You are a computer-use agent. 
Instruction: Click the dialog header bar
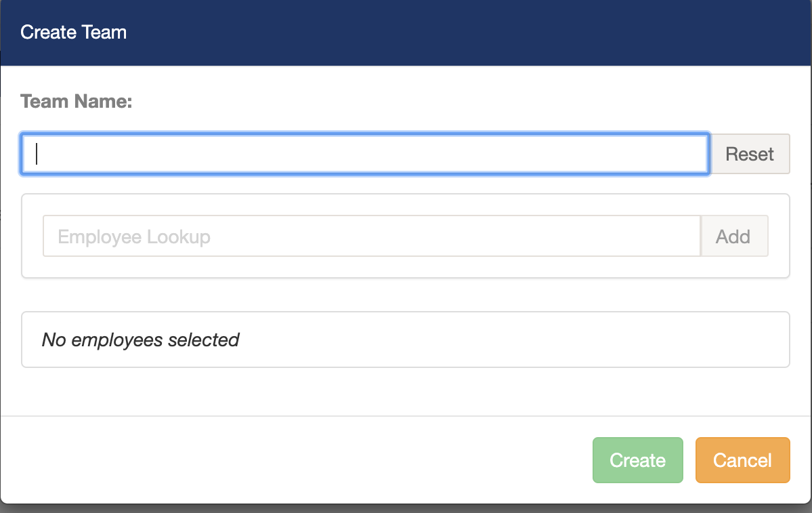tap(406, 32)
